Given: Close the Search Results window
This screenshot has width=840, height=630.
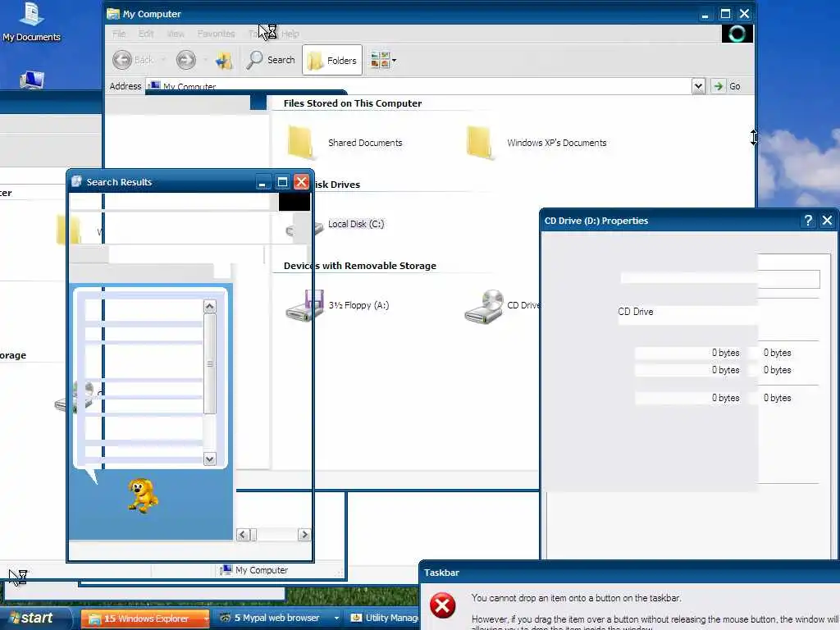Looking at the screenshot, I should pyautogui.click(x=302, y=182).
